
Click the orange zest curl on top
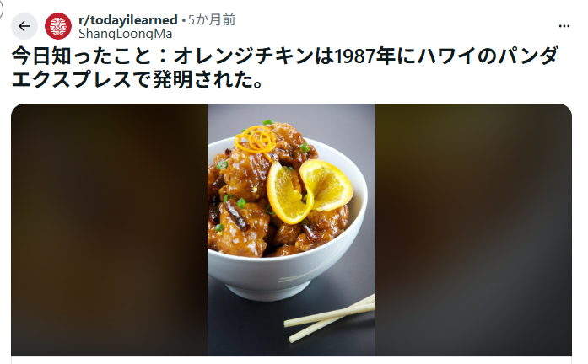(256, 140)
